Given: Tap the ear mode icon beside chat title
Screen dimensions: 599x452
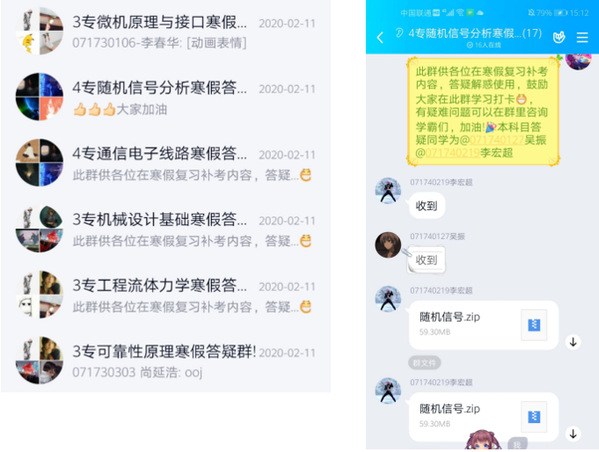Looking at the screenshot, I should [399, 33].
